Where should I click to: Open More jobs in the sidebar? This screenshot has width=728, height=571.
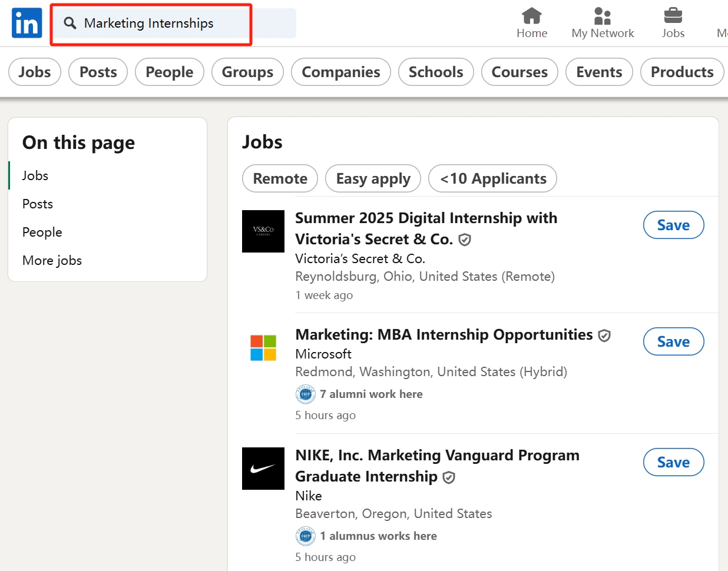click(52, 260)
